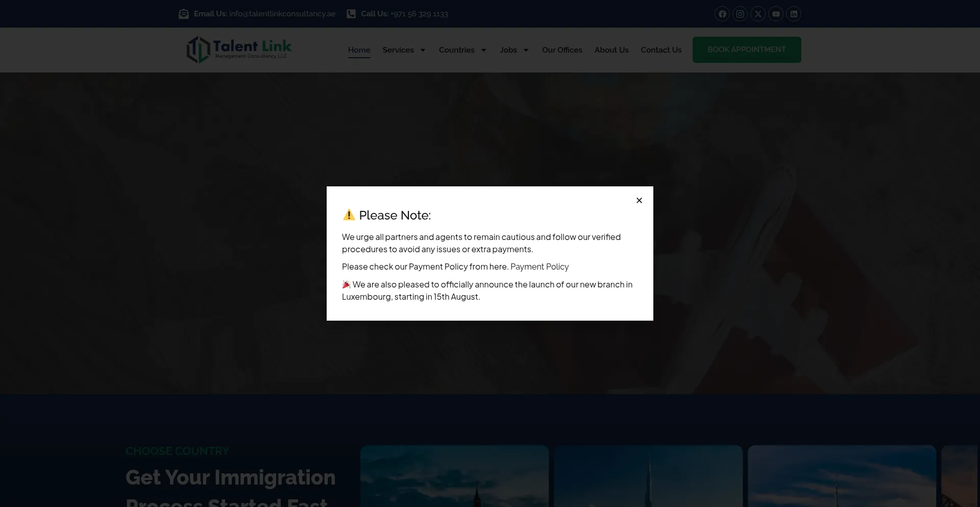Open the Facebook social icon

tap(722, 14)
